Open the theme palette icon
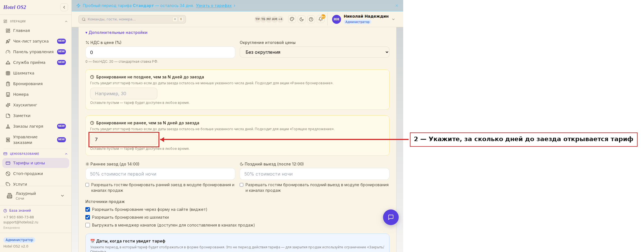This screenshot has height=252, width=644. tap(292, 19)
